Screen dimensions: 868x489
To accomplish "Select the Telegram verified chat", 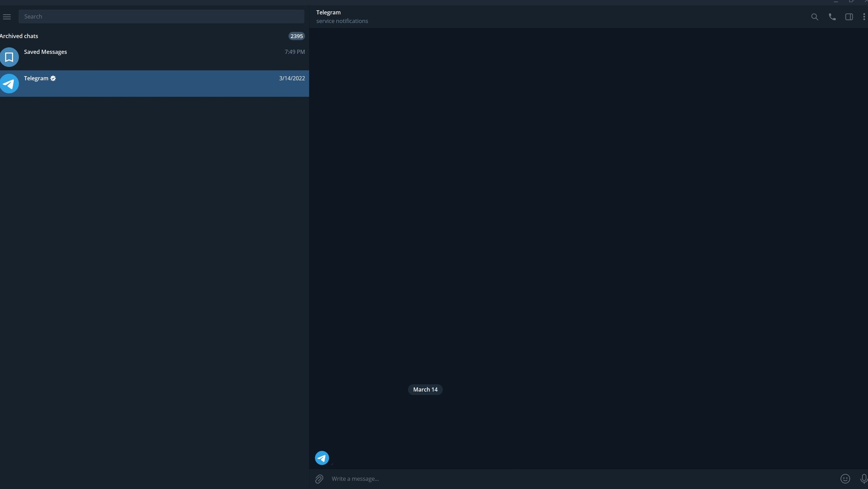I will pyautogui.click(x=155, y=83).
